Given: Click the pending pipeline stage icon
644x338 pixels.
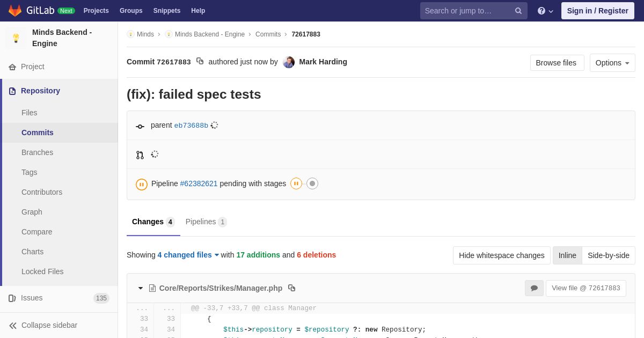Looking at the screenshot, I should click(x=296, y=183).
